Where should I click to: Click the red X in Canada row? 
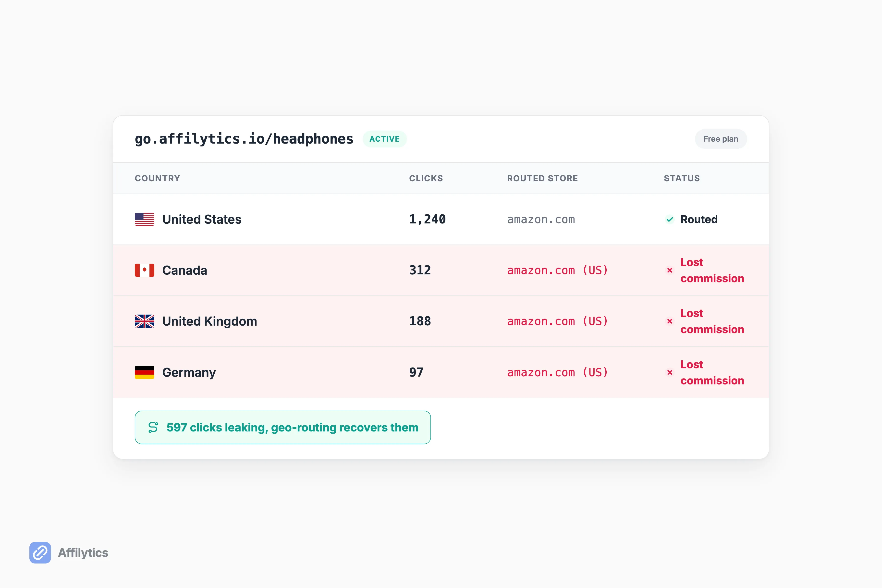tap(670, 270)
